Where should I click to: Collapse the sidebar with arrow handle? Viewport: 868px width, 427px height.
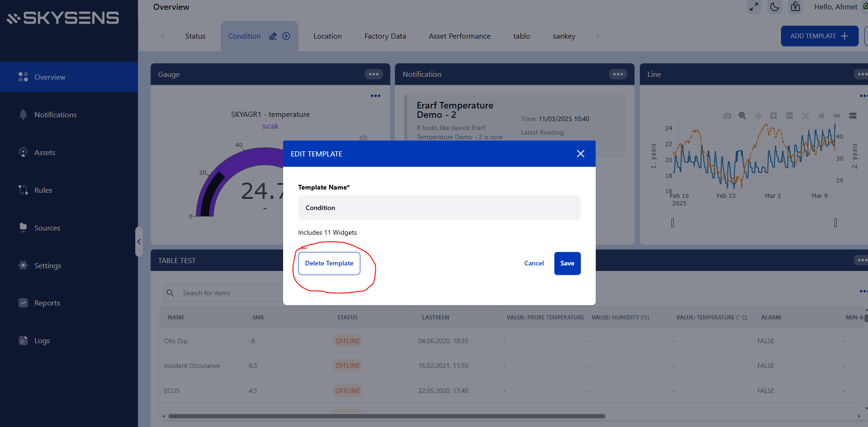coord(139,242)
